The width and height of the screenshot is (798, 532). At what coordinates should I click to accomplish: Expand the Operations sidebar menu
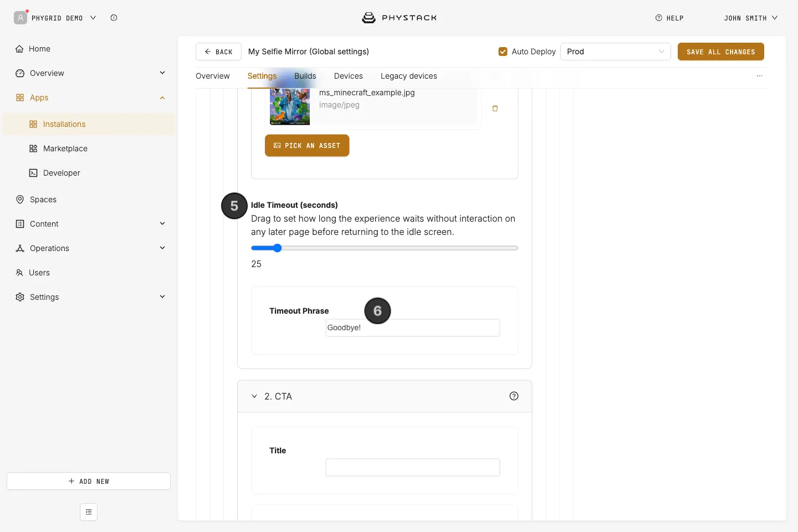(x=162, y=248)
